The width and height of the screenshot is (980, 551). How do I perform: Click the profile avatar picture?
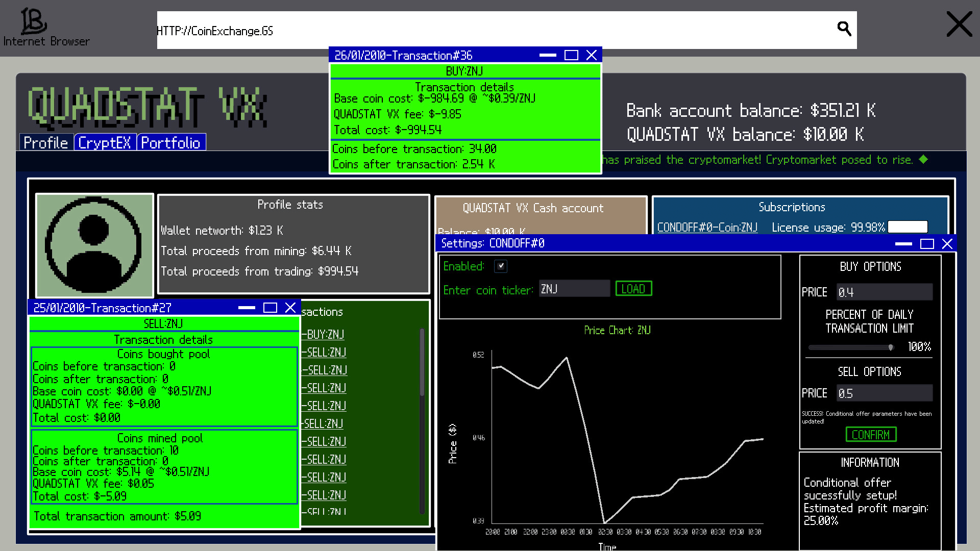(x=94, y=245)
